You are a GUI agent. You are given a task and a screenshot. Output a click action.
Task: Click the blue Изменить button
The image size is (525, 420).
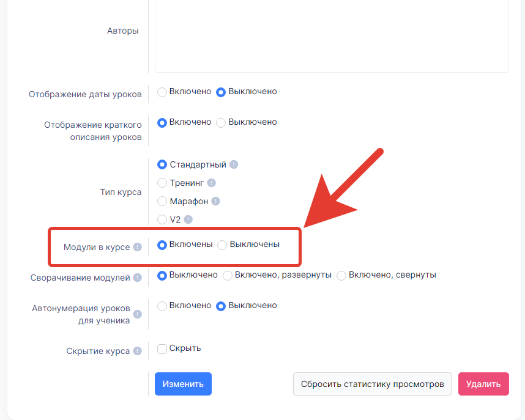(183, 384)
